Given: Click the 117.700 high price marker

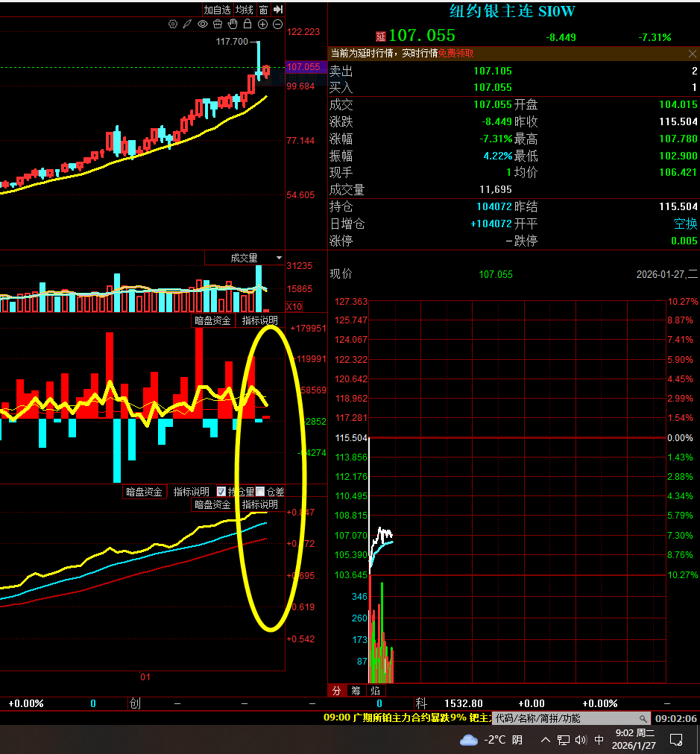Looking at the screenshot, I should 232,42.
